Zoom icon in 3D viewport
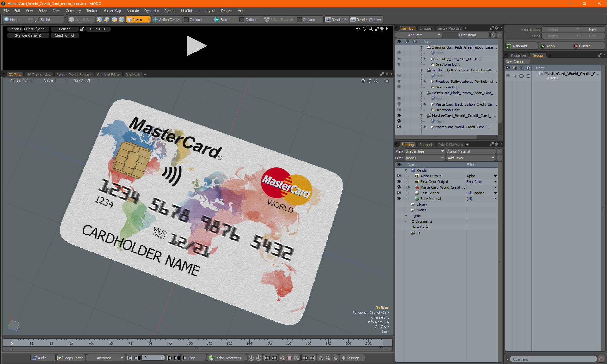The width and height of the screenshot is (607, 364). [x=376, y=81]
